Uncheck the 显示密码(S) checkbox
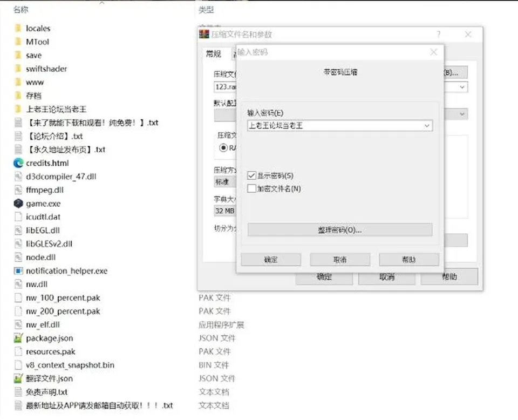Screen dimensions: 518x420 tap(251, 175)
